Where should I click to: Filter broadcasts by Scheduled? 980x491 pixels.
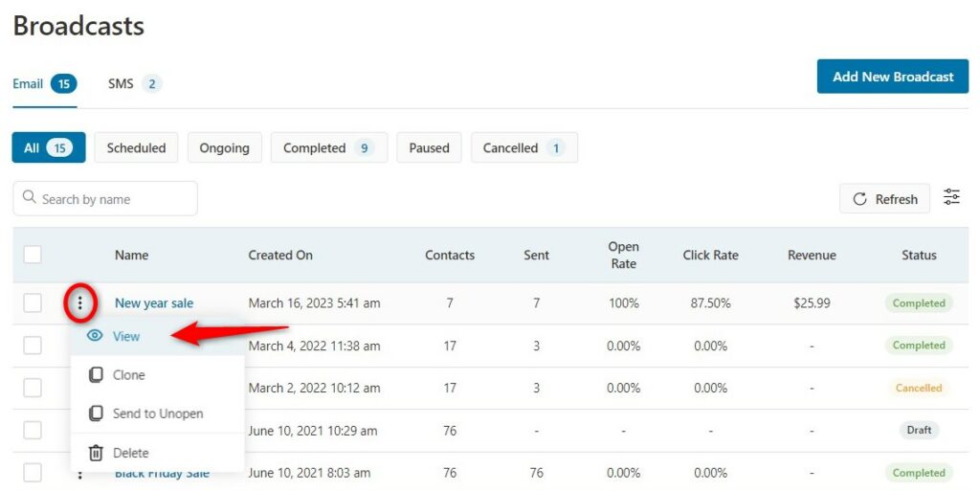(x=136, y=148)
